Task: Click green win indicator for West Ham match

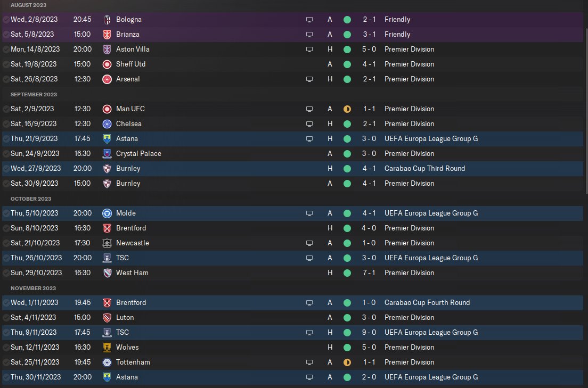Action: coord(347,273)
